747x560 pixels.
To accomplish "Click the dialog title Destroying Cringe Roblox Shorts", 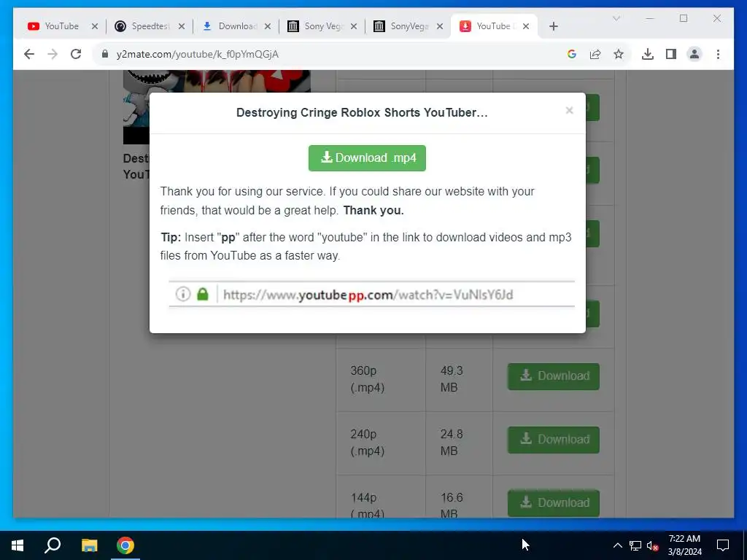I will click(x=362, y=113).
